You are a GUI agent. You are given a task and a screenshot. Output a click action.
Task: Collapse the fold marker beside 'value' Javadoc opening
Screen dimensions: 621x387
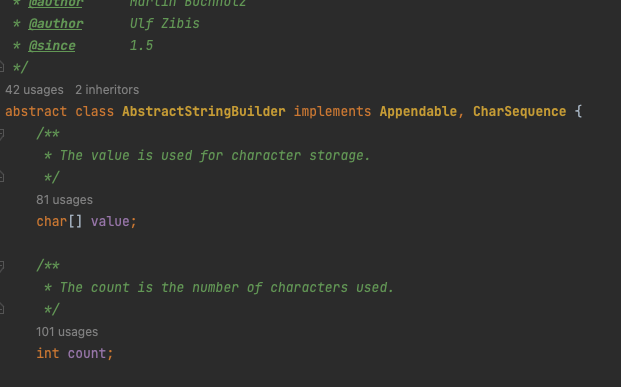click(2, 134)
